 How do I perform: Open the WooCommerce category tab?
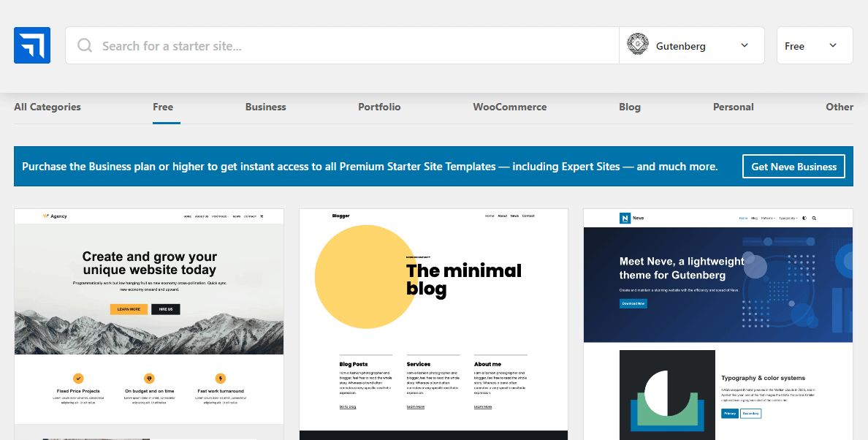[510, 107]
